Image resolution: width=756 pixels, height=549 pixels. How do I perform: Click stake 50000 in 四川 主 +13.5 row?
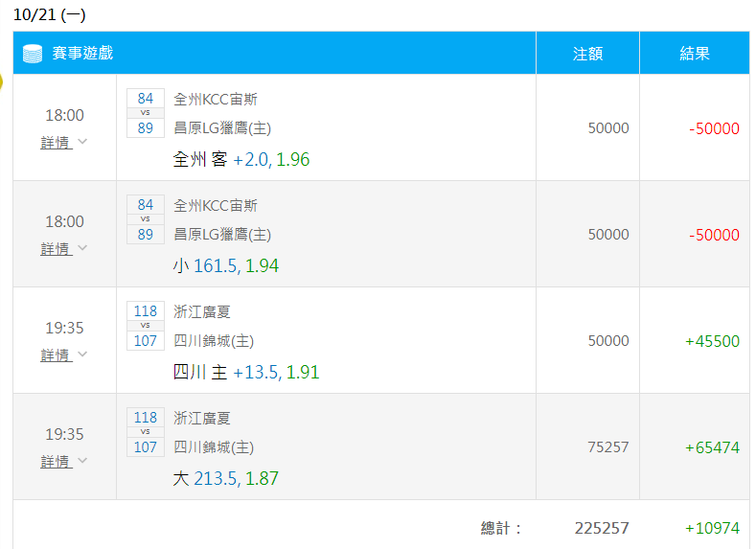pos(608,341)
